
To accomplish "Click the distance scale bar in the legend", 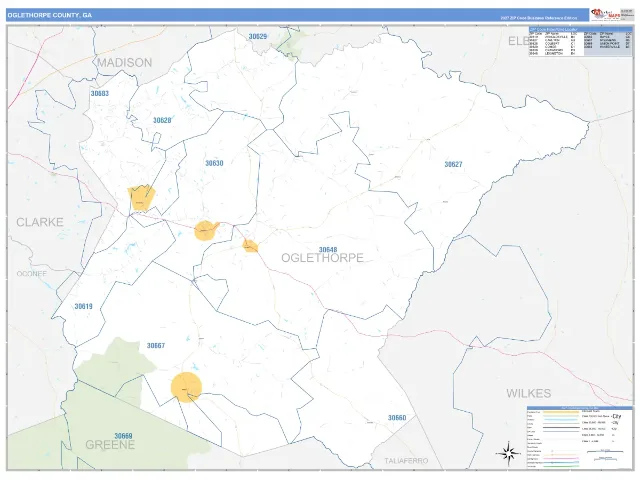I will coord(605,451).
